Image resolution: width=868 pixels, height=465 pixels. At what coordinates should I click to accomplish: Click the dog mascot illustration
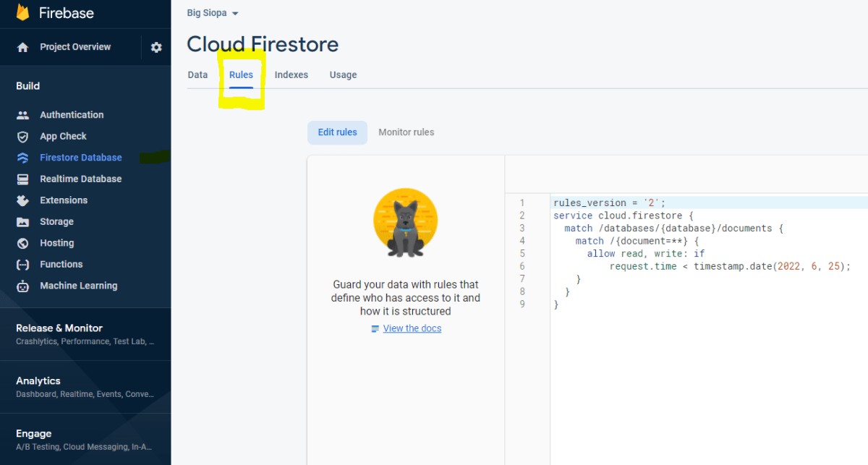405,223
